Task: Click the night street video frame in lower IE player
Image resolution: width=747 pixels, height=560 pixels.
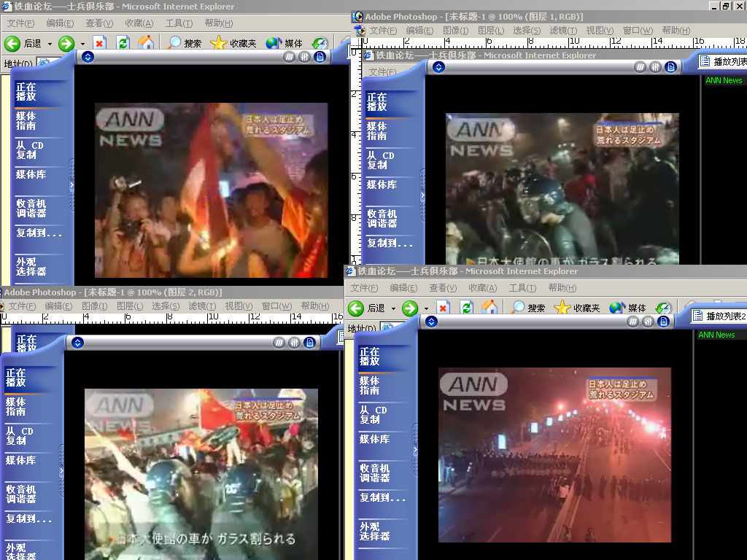Action: pos(554,455)
